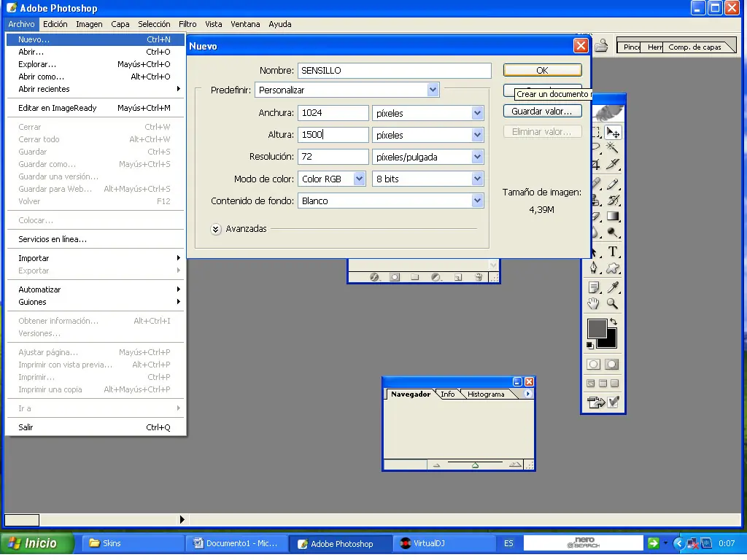Click the Guardar valor... button
Screen dimensions: 747x560
[x=542, y=111]
